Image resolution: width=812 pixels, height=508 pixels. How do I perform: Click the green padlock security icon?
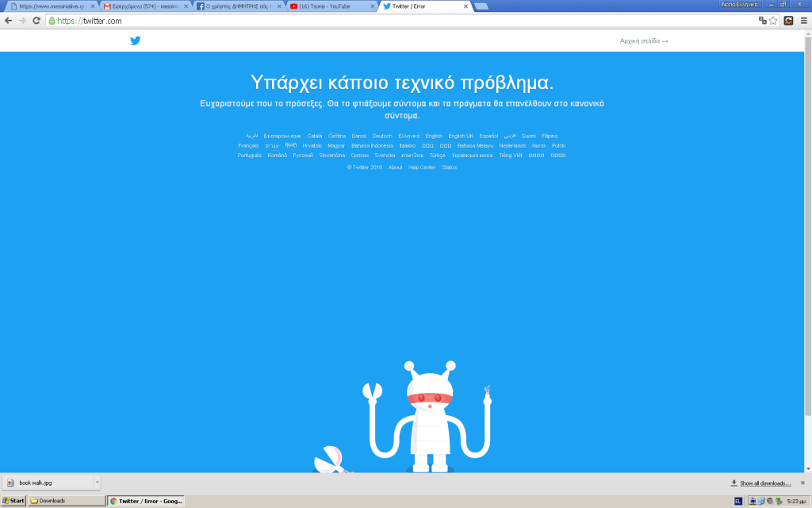(x=52, y=21)
